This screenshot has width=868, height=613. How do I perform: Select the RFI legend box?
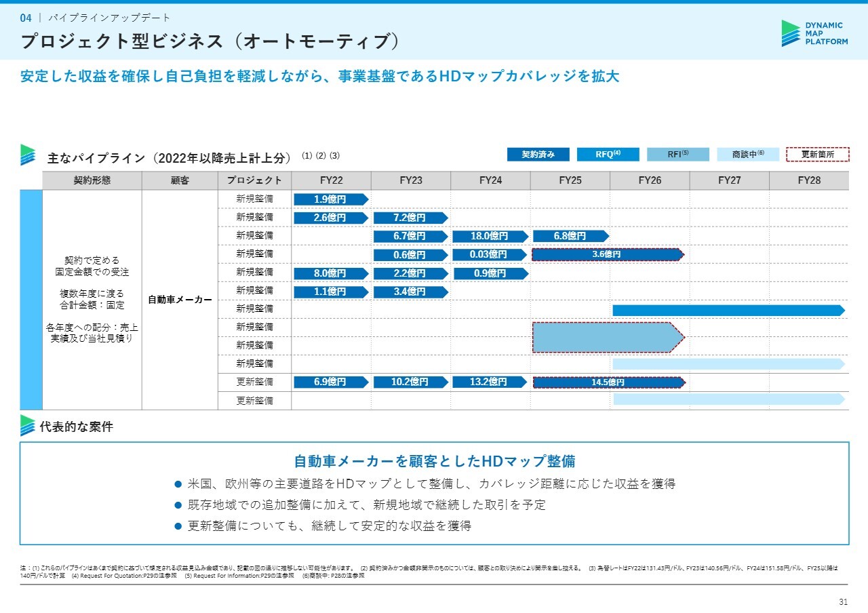(x=678, y=155)
